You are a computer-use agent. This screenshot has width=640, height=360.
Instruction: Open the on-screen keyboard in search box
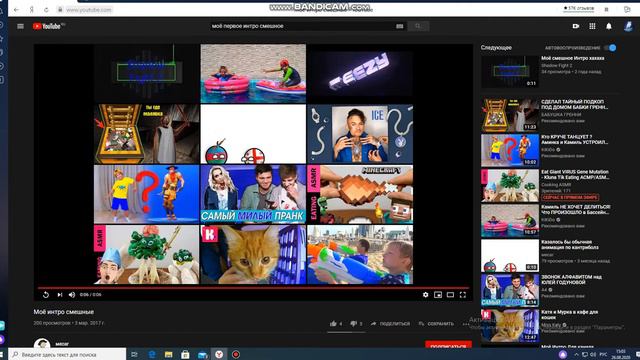pyautogui.click(x=400, y=26)
